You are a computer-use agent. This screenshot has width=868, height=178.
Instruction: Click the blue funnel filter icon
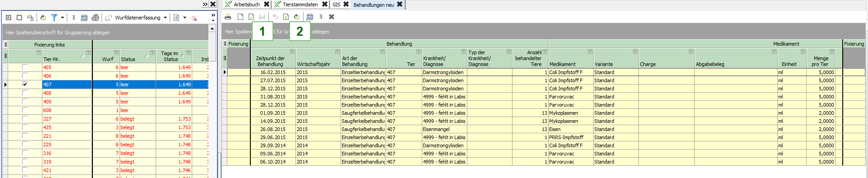tap(54, 18)
